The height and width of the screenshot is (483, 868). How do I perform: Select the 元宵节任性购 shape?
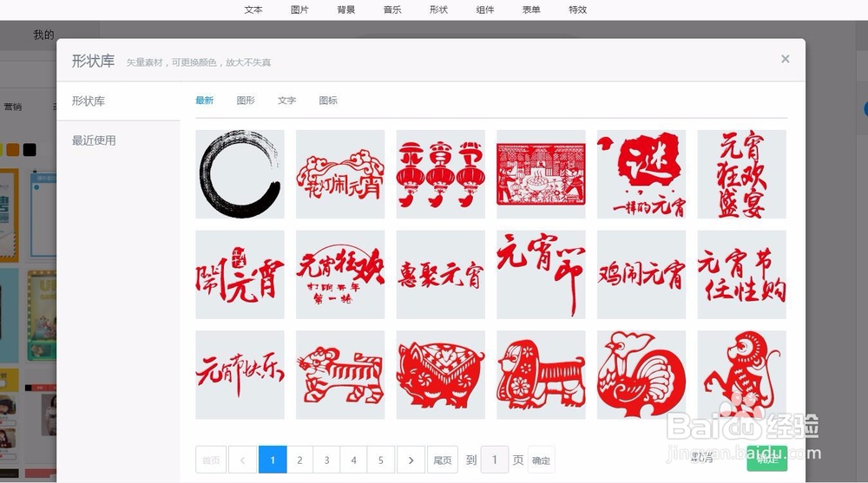coord(742,274)
